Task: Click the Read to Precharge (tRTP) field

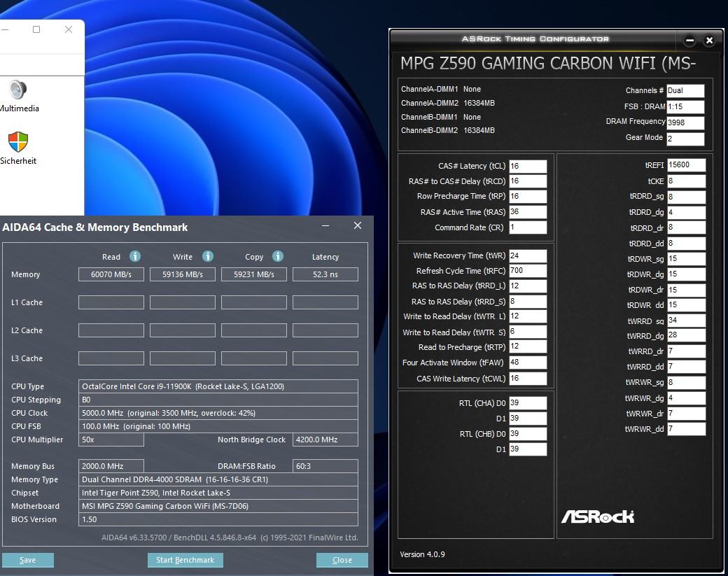Action: point(528,346)
